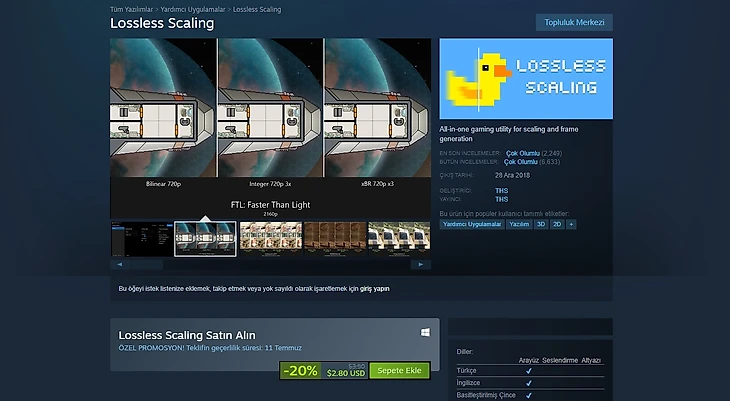
Task: Open the 3D tag
Action: tap(541, 224)
